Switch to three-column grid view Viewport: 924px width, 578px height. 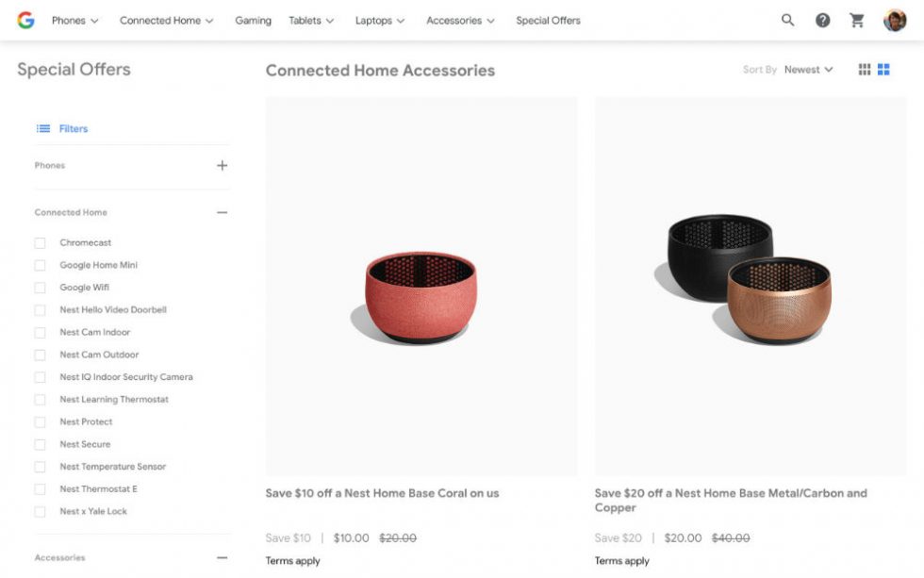(x=865, y=70)
